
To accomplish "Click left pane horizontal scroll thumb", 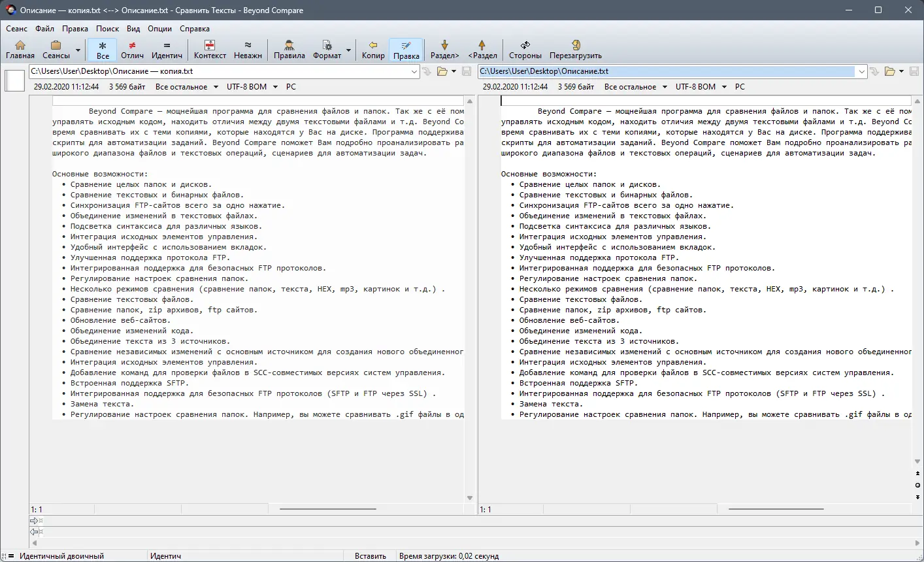I will (x=328, y=509).
